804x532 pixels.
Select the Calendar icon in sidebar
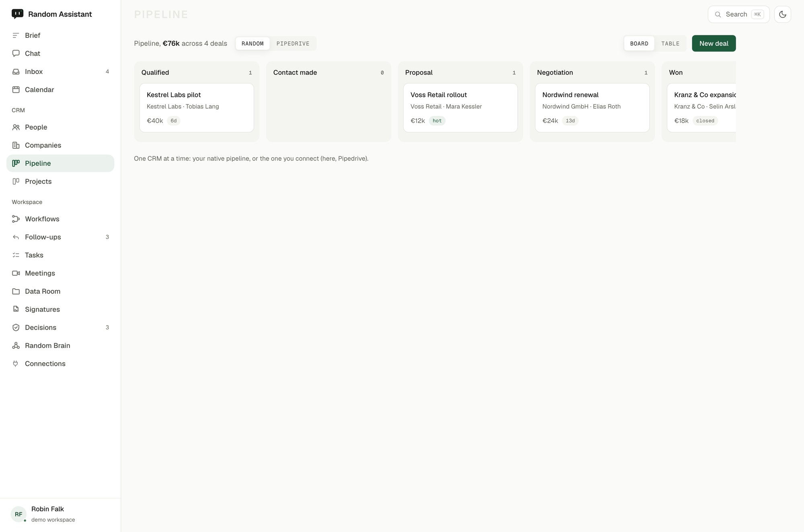pos(16,90)
